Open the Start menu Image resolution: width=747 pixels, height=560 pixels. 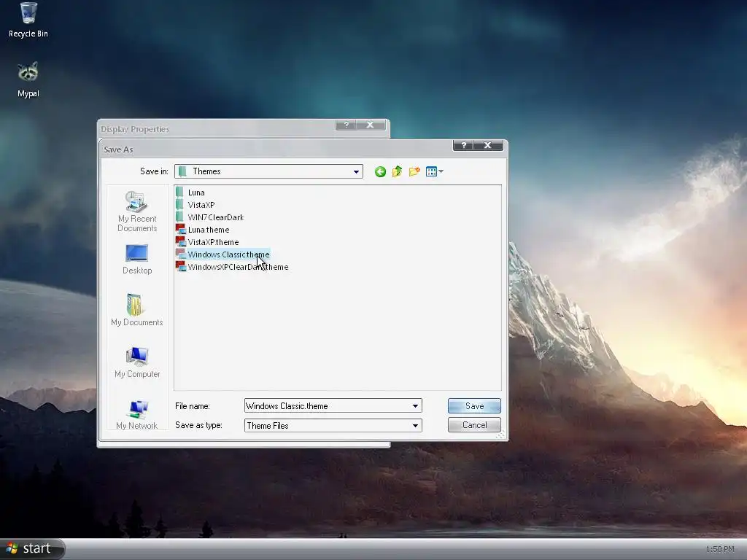tap(32, 548)
